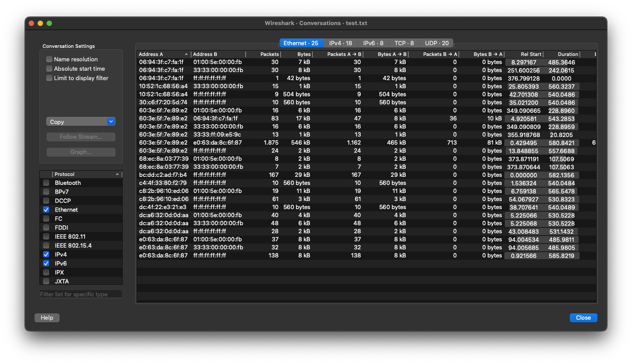
Task: Click the Follow Stream button
Action: click(x=81, y=137)
